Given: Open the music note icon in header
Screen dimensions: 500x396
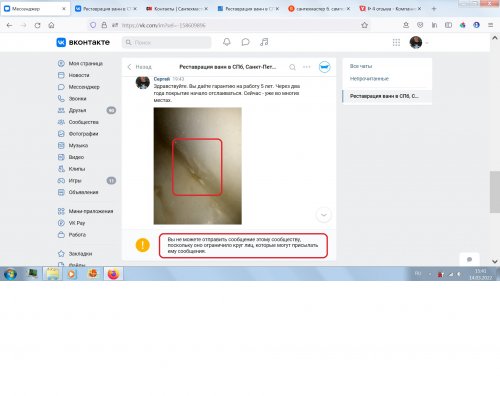Looking at the screenshot, I should click(x=264, y=42).
